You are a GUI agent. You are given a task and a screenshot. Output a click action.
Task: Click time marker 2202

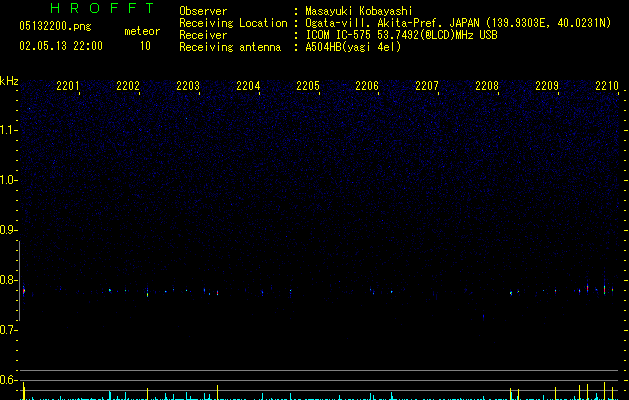coord(128,85)
